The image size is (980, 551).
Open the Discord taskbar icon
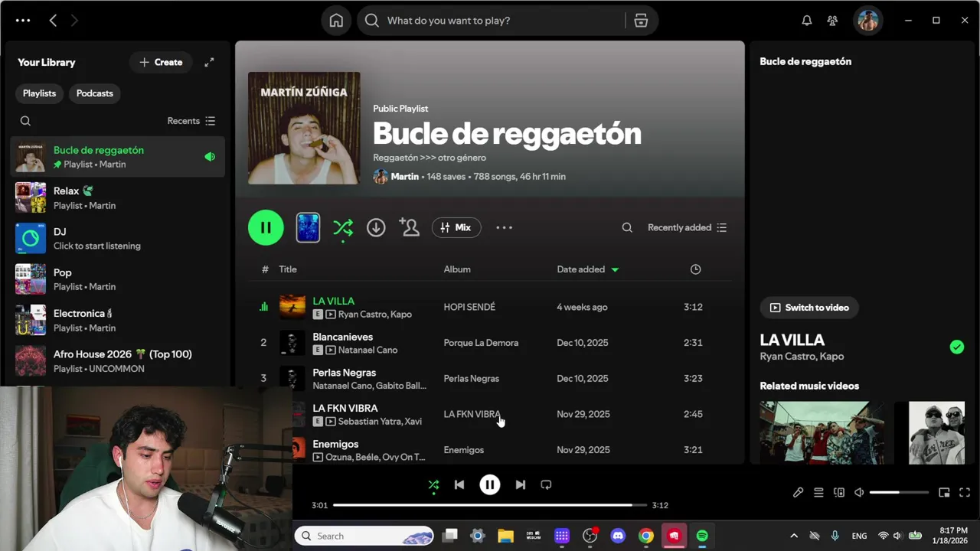tap(618, 536)
